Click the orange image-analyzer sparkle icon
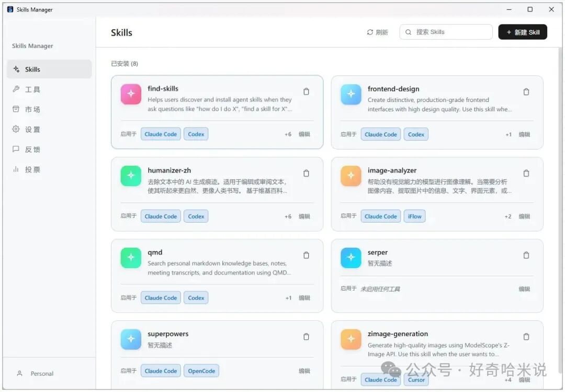Viewport: 565px width, 392px height. point(351,176)
